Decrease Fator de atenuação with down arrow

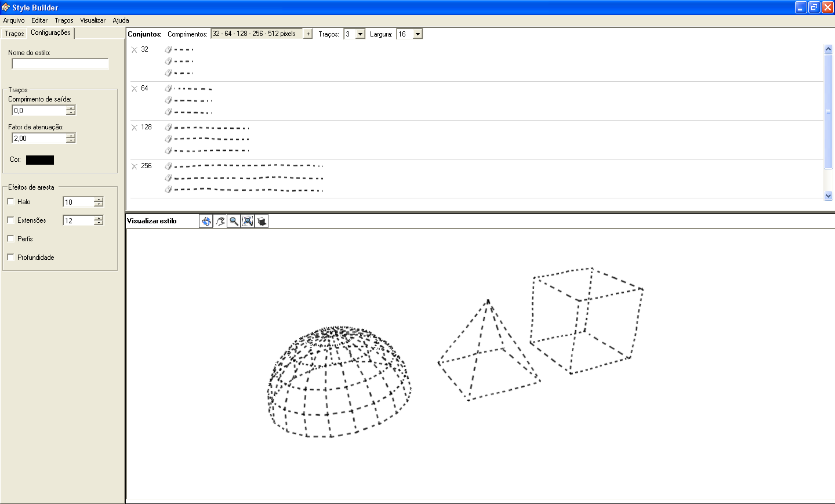[71, 140]
